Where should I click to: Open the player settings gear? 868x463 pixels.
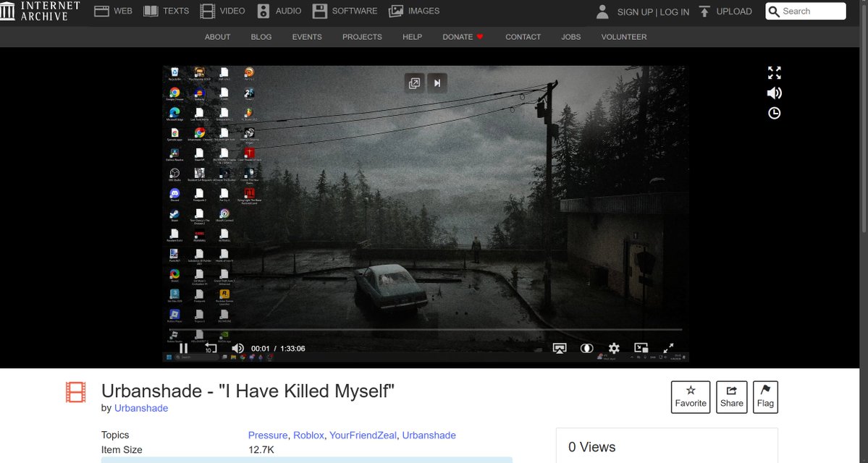click(x=614, y=348)
